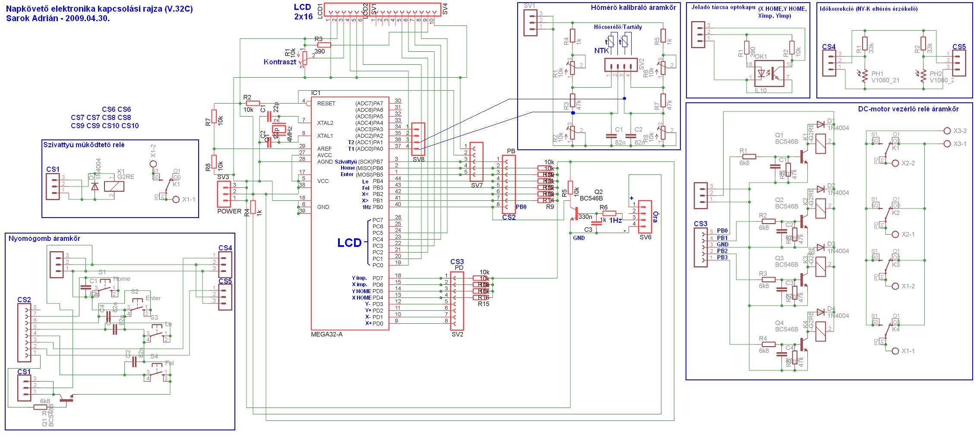The width and height of the screenshot is (980, 439).
Task: Click the '4MHz' crystal label
Action: pos(290,134)
